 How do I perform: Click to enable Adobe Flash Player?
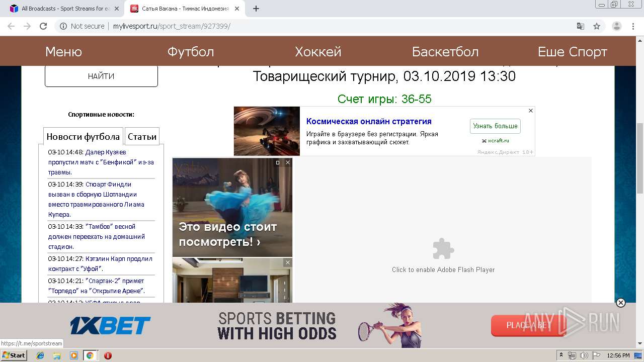443,269
